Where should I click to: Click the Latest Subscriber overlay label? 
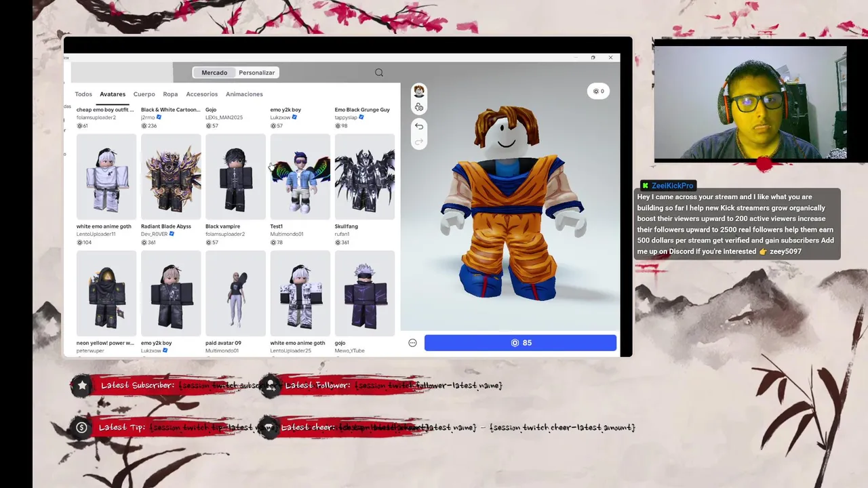pyautogui.click(x=138, y=385)
